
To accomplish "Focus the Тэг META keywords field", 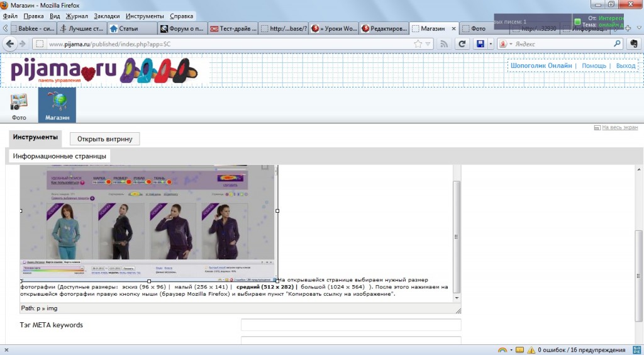I will pyautogui.click(x=351, y=325).
